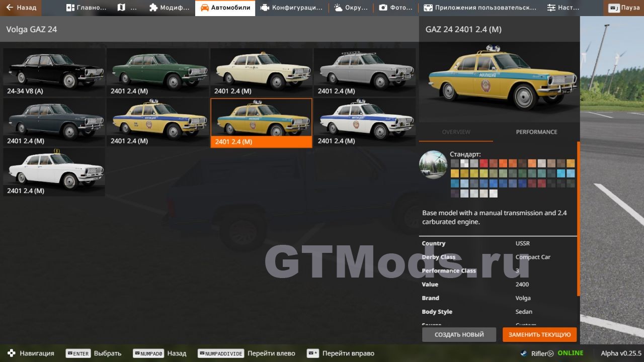Screen dimensions: 644x362
Task: Pick the dark brown paint swatch
Action: pos(522,163)
